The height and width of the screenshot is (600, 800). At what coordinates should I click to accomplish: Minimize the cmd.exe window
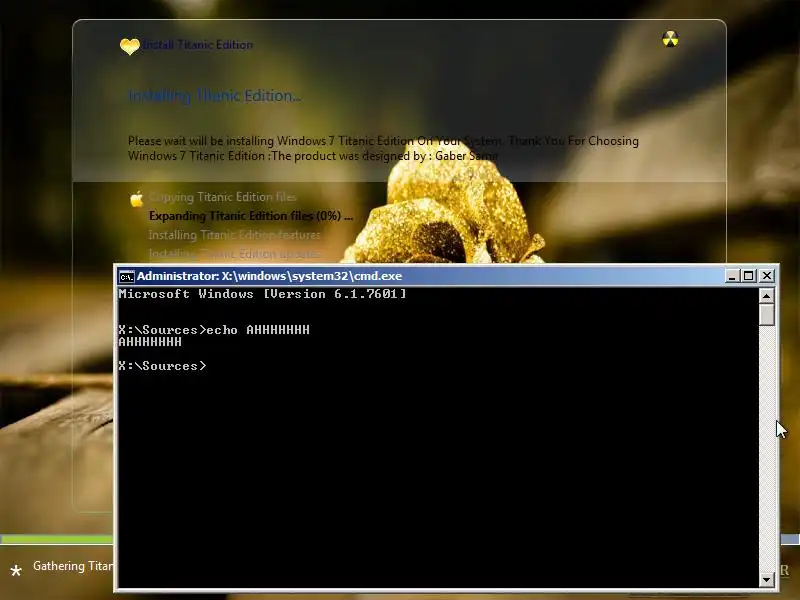732,276
